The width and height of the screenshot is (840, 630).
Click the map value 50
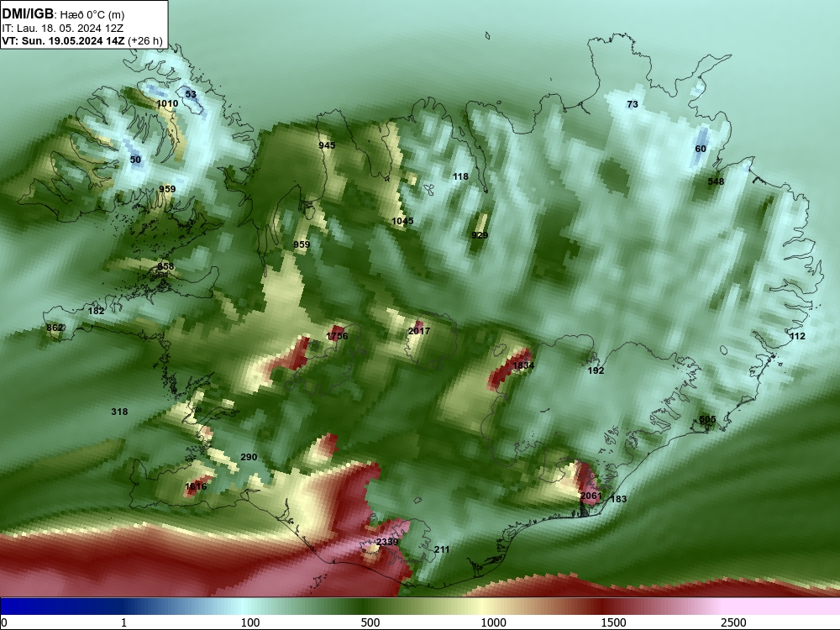135,160
